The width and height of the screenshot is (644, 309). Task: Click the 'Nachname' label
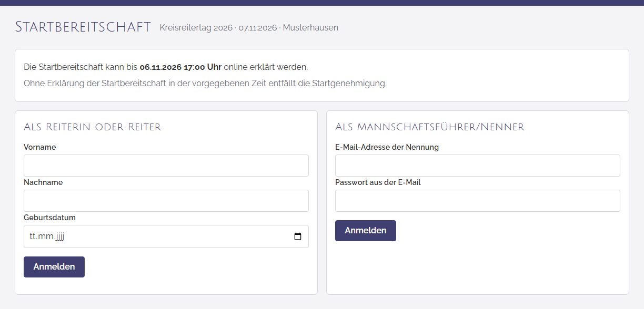pos(43,182)
